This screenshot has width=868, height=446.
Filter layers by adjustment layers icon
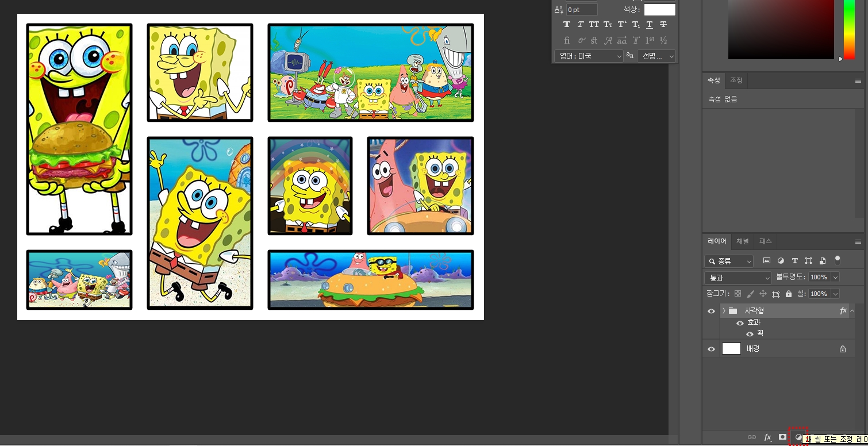tap(781, 261)
